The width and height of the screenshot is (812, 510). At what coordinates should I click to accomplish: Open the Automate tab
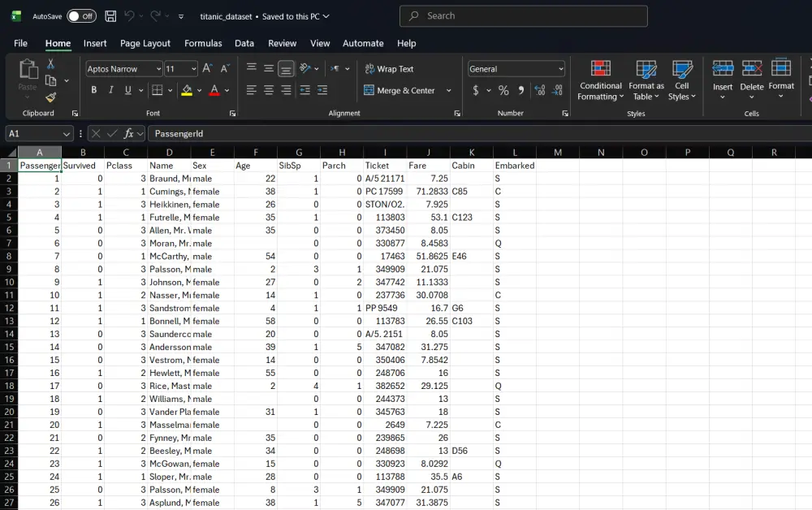pos(363,44)
